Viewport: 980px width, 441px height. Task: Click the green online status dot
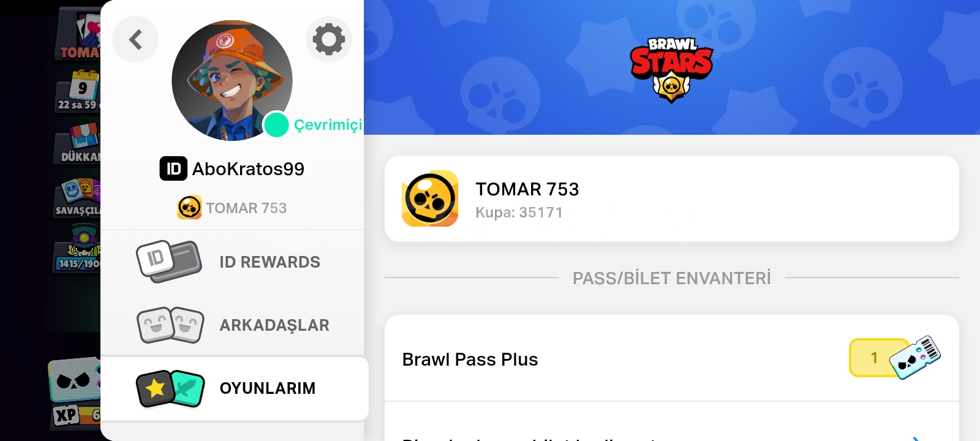(276, 125)
